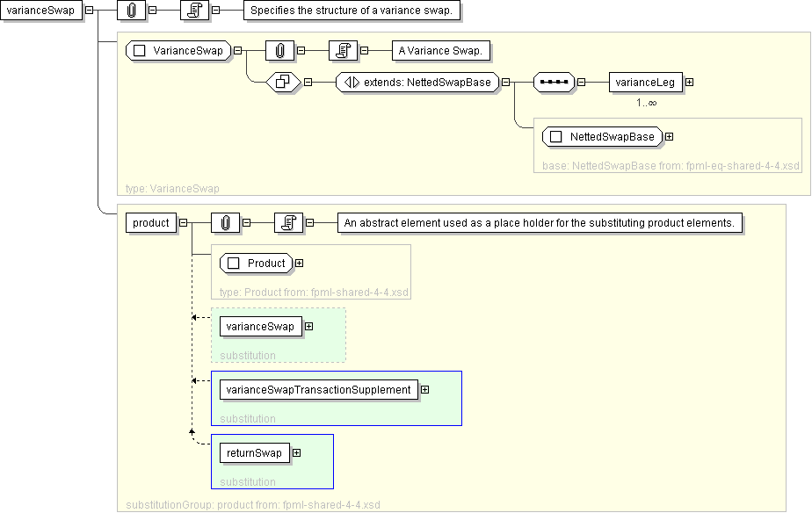812x513 pixels.
Task: Expand the varianceSwapTransactionSupplement substitution
Action: (x=424, y=390)
